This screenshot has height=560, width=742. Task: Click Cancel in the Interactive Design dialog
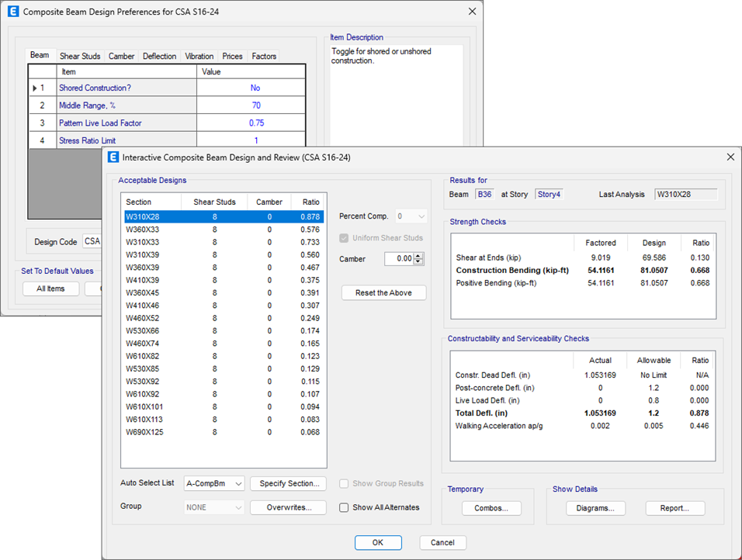(442, 542)
